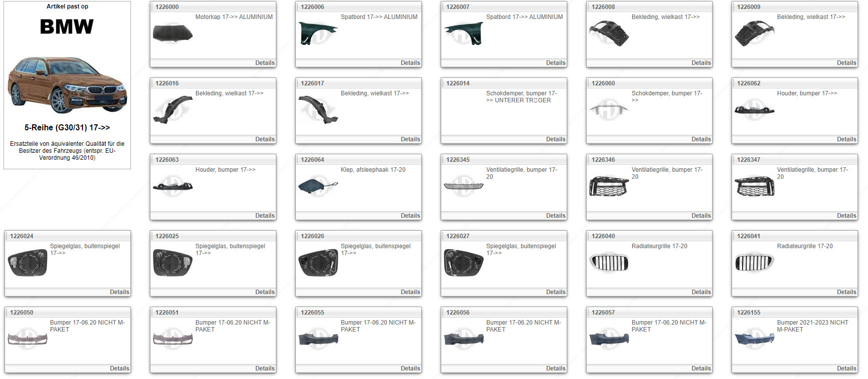Open Details of Schokdemper 1226014
The height and width of the screenshot is (379, 868).
pos(556,139)
